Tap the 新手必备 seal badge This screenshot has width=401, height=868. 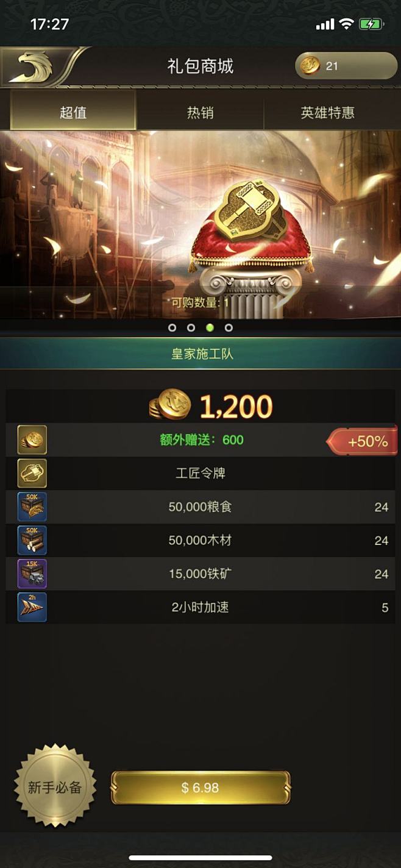coord(55,786)
